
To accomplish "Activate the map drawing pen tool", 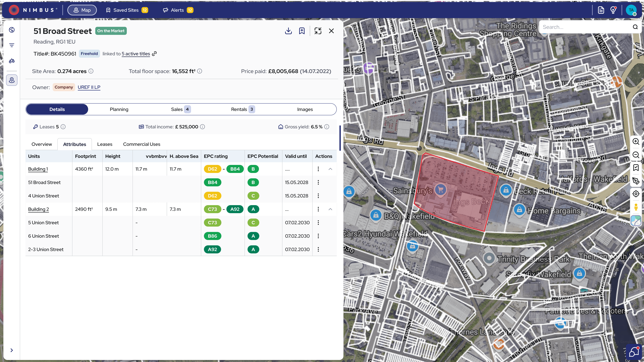I will point(636,181).
